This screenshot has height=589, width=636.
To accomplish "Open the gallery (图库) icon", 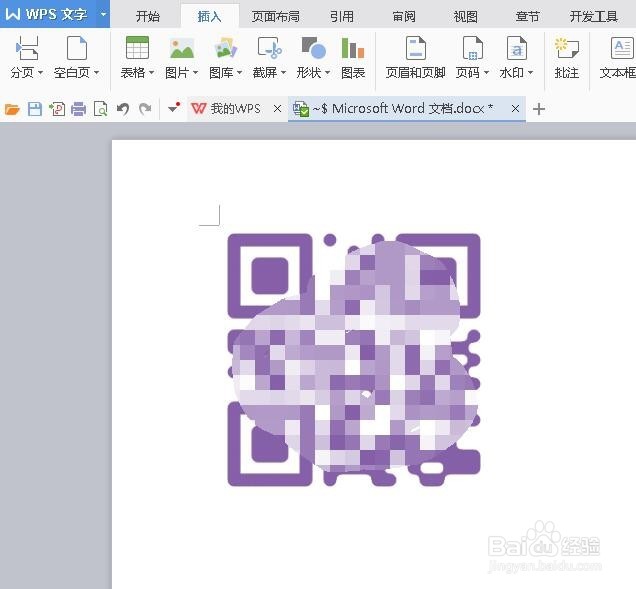I will pos(226,48).
